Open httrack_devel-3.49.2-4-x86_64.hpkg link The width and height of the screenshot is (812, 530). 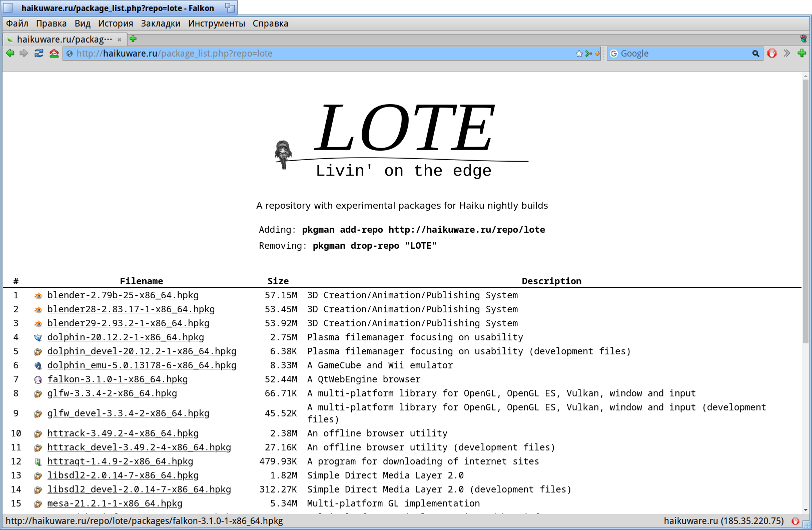point(139,447)
